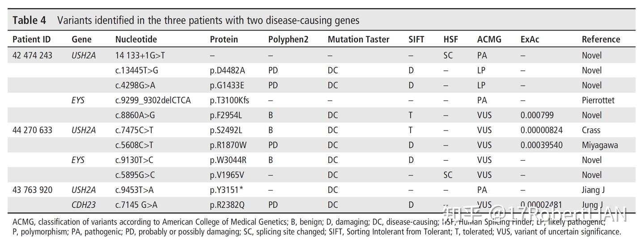Click the Table 4 title text
This screenshot has height=241, width=644.
tap(186, 20)
